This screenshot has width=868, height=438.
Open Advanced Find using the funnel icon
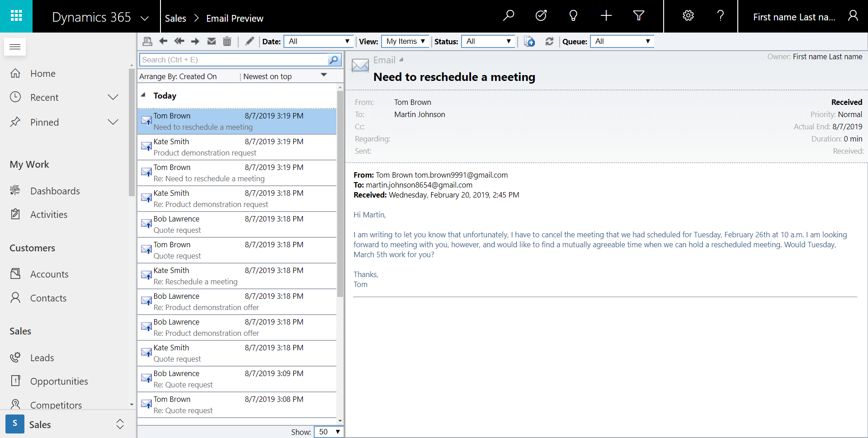point(638,15)
